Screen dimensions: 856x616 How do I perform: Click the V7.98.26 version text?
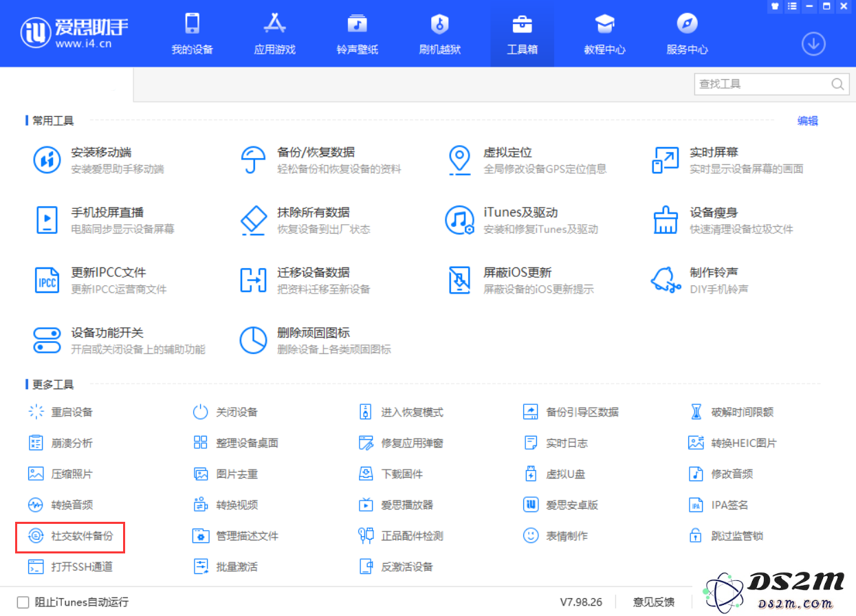pyautogui.click(x=581, y=602)
